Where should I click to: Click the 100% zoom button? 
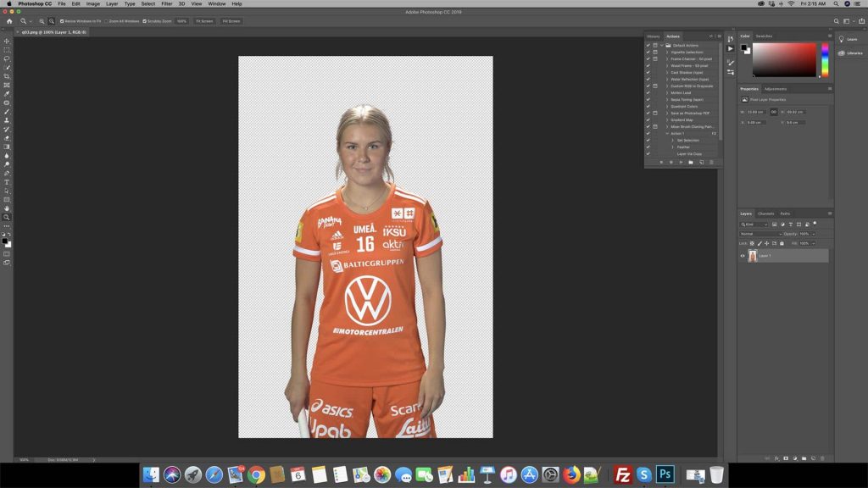coord(181,21)
